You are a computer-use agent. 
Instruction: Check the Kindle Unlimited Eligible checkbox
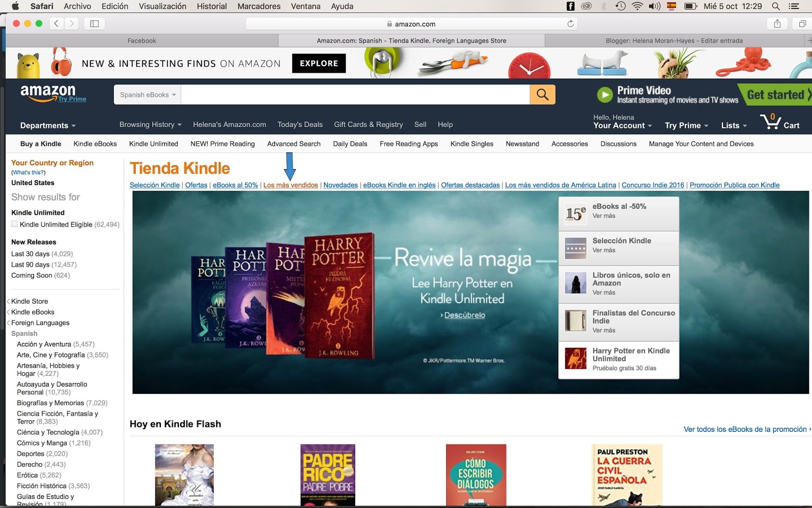pyautogui.click(x=14, y=224)
